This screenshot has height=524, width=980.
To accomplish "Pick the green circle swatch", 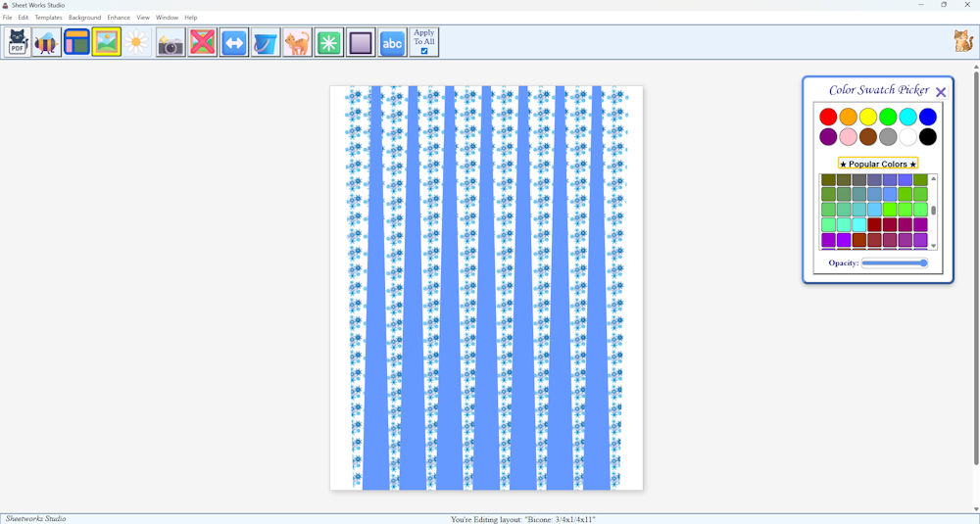I will [x=888, y=117].
